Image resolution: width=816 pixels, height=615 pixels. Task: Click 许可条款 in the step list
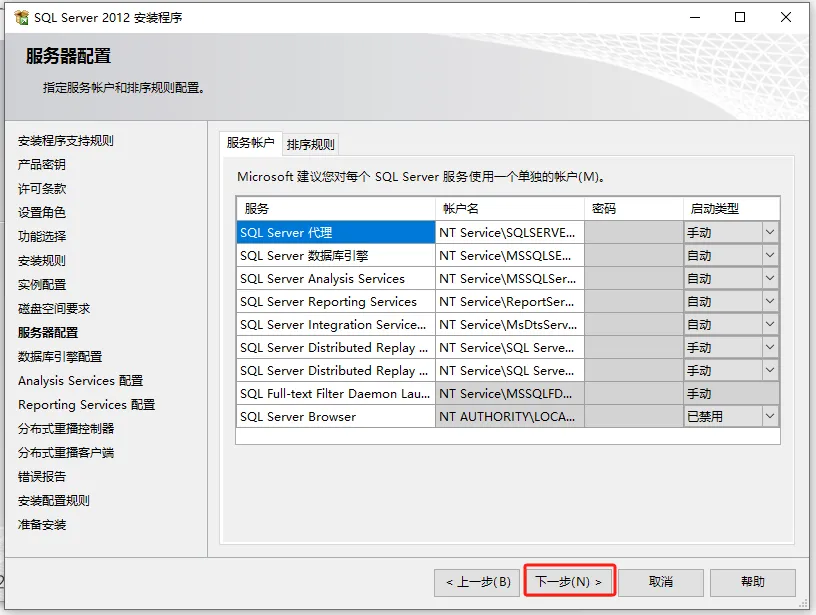click(42, 188)
